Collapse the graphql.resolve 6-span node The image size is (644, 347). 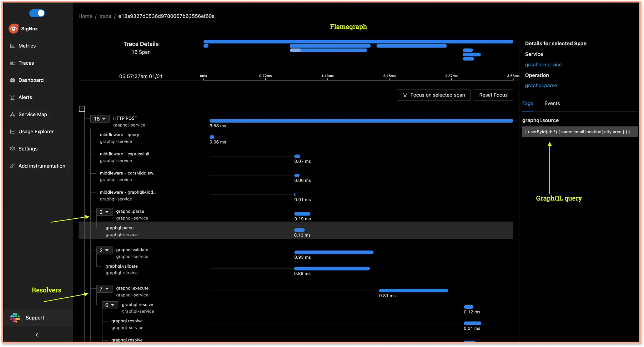pos(110,305)
